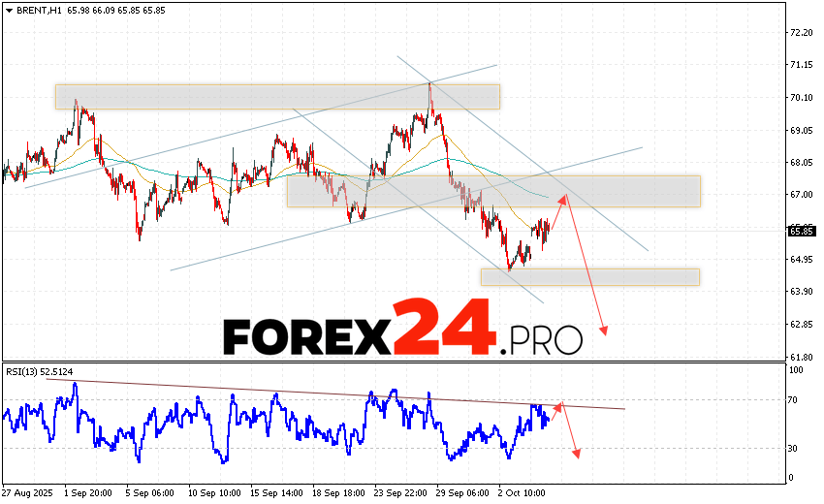The width and height of the screenshot is (824, 504).
Task: Select the current price tag 65.85
Action: coord(801,231)
